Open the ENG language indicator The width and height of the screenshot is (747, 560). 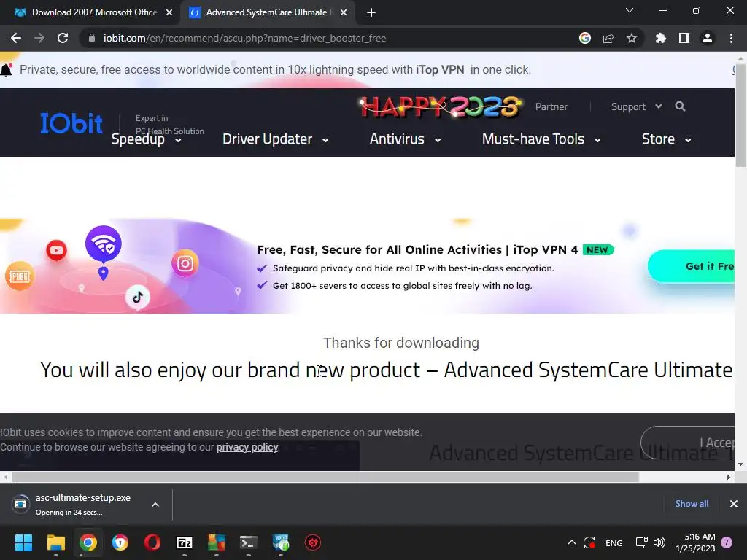tap(614, 542)
